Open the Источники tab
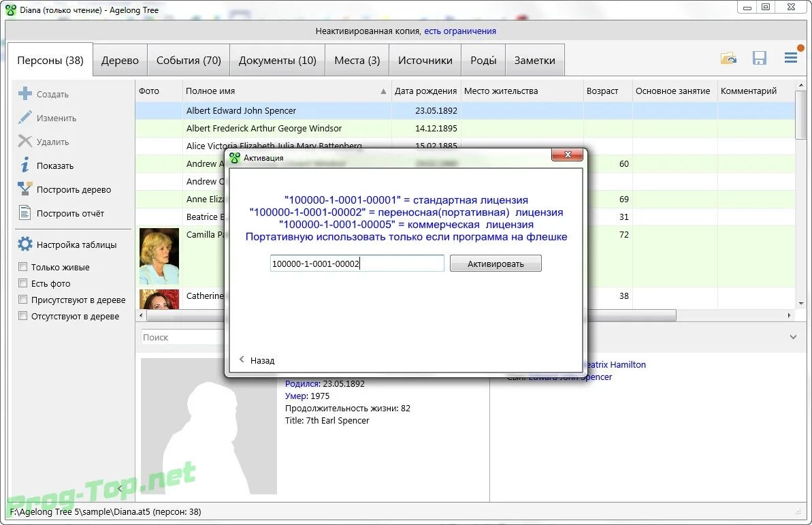The height and width of the screenshot is (525, 812). click(x=425, y=60)
